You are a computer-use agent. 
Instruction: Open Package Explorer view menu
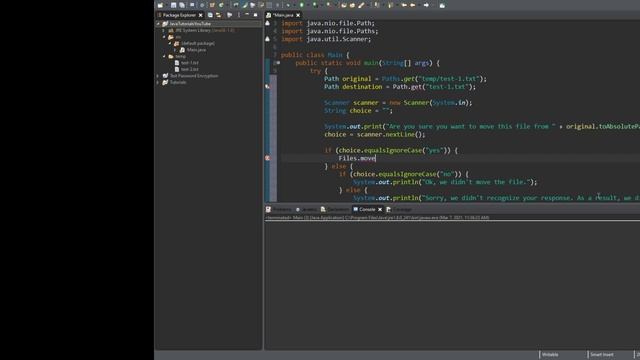[239, 15]
